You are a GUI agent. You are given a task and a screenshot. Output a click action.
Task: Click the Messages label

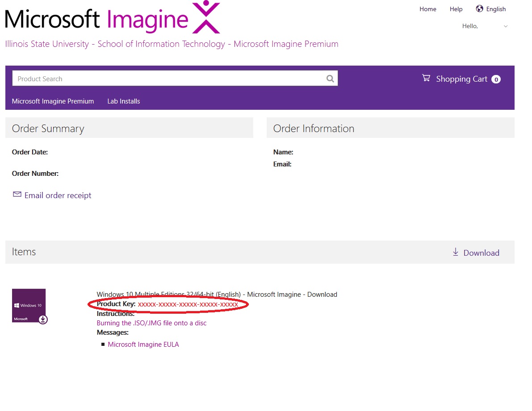click(113, 332)
